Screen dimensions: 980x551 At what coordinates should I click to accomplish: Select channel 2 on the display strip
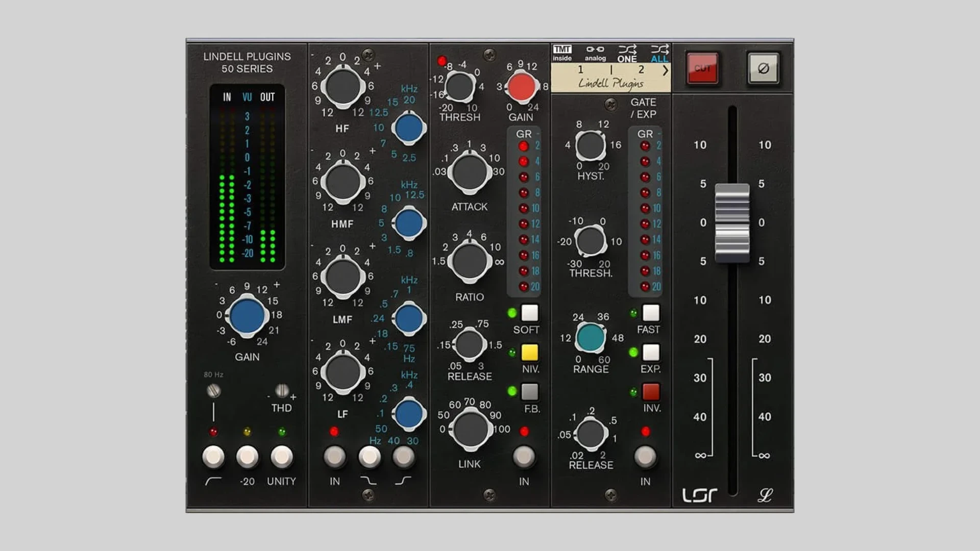[x=641, y=69]
